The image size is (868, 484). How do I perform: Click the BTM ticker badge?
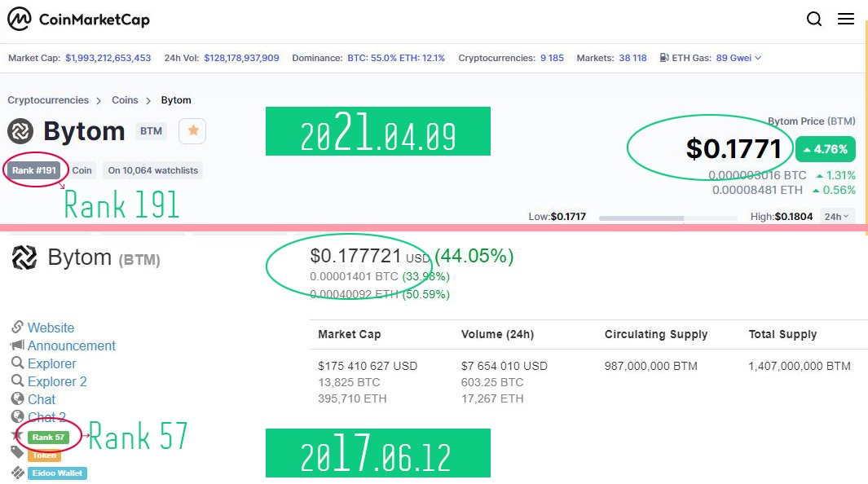151,131
